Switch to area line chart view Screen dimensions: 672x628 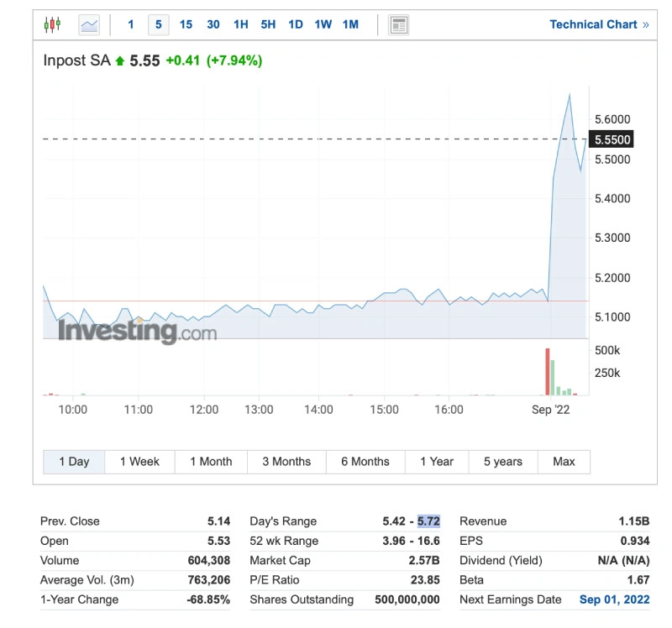[89, 24]
